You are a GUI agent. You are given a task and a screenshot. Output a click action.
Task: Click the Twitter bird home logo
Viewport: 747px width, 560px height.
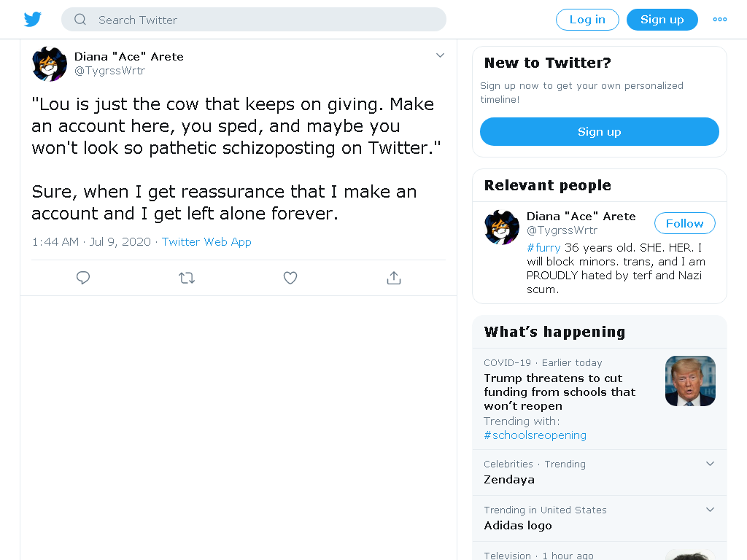click(x=33, y=20)
